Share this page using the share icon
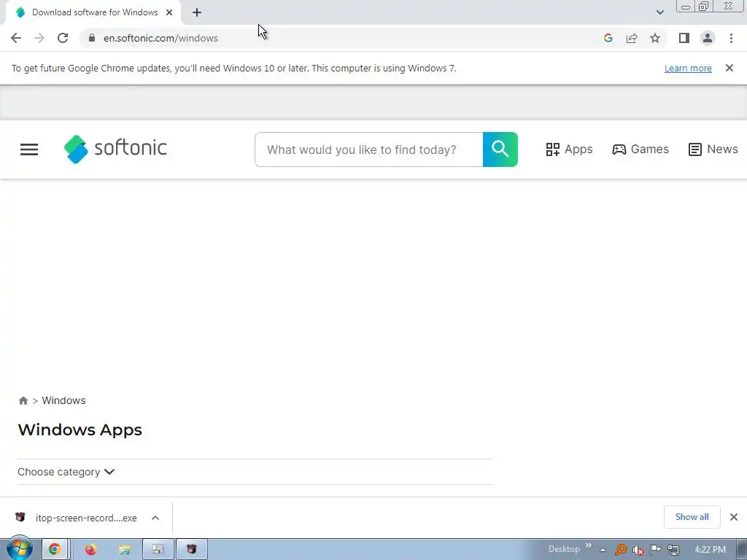The width and height of the screenshot is (747, 560). pyautogui.click(x=632, y=38)
